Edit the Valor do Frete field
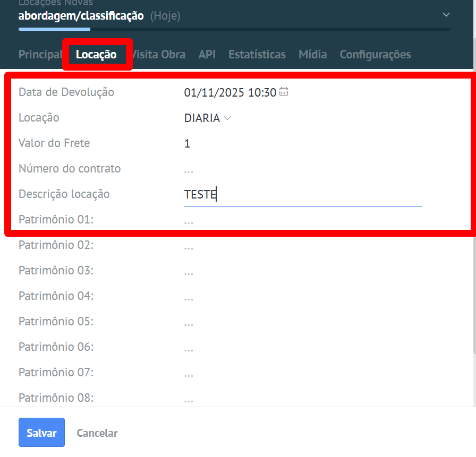Image resolution: width=476 pixels, height=457 pixels. click(187, 143)
